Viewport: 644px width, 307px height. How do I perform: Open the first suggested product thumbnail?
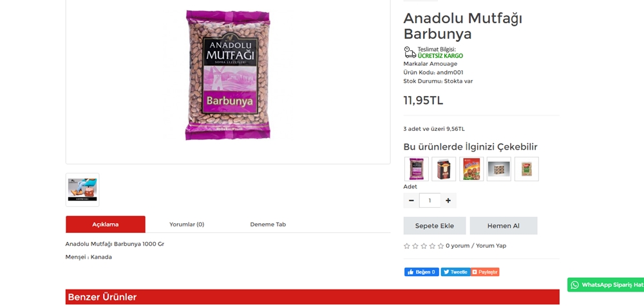click(417, 169)
